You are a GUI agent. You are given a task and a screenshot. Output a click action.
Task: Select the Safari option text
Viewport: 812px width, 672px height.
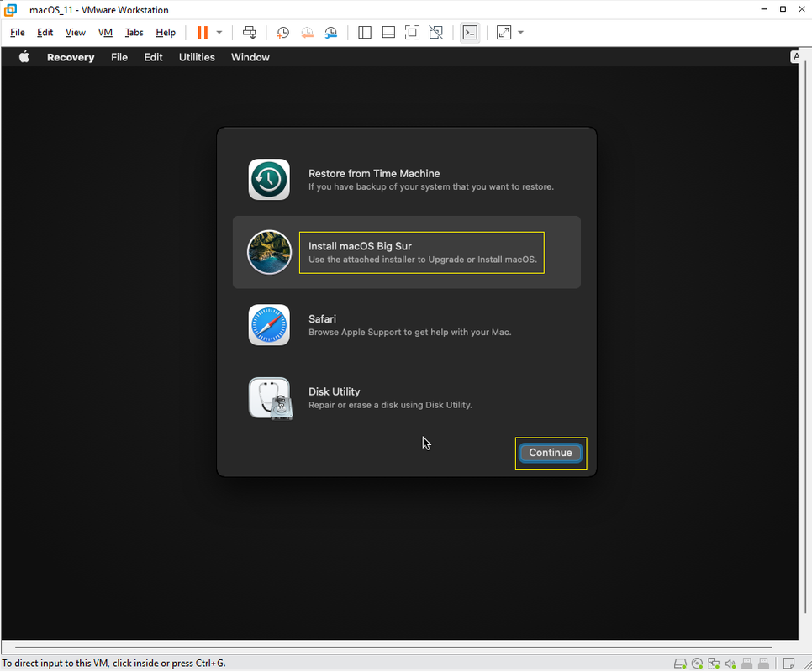point(322,319)
